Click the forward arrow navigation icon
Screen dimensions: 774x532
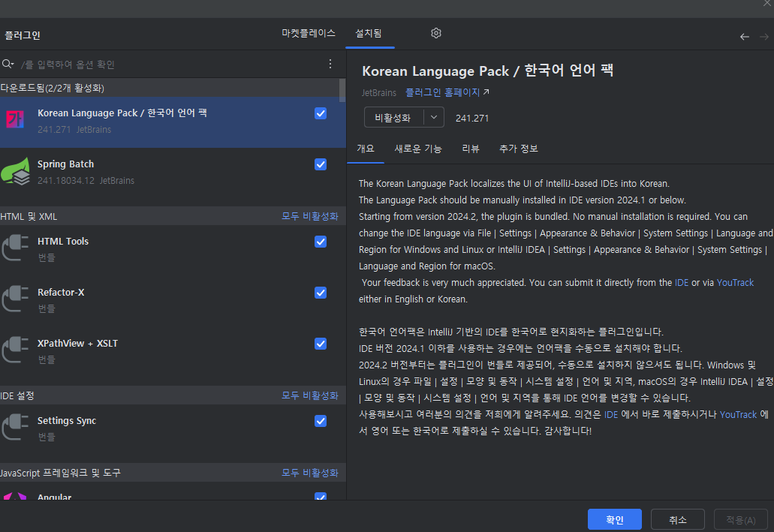pos(763,37)
